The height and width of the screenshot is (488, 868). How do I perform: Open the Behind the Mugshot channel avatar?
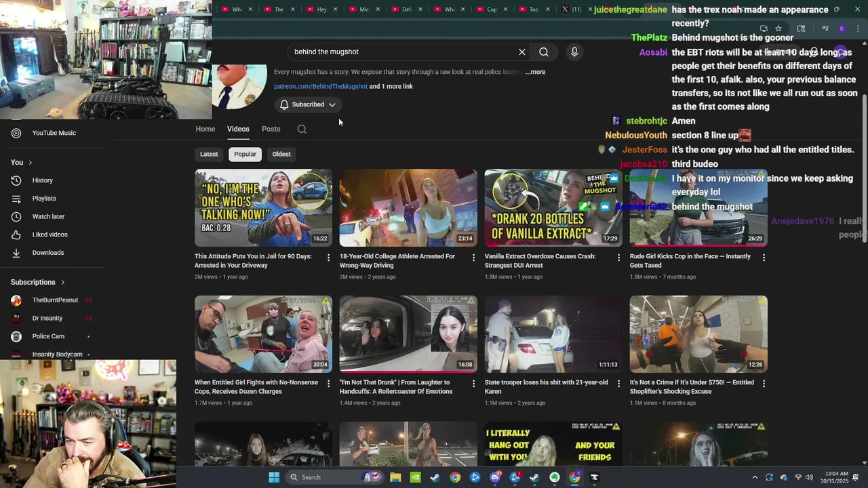point(239,87)
